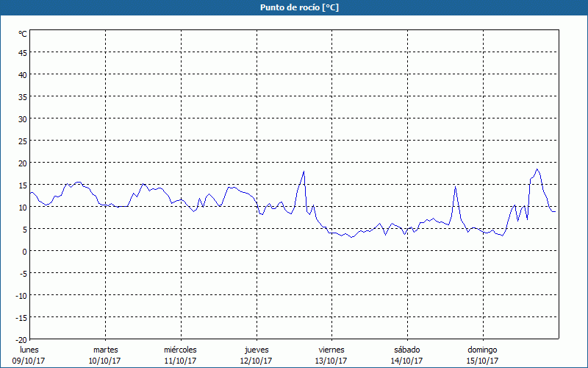Click the °C unit label on the axis
This screenshot has height=368, width=588.
(23, 34)
